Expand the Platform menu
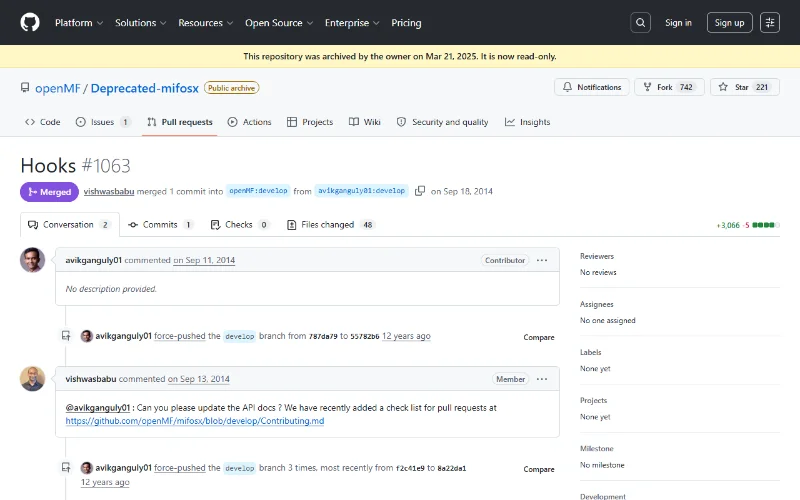The height and width of the screenshot is (500, 800). [x=79, y=23]
